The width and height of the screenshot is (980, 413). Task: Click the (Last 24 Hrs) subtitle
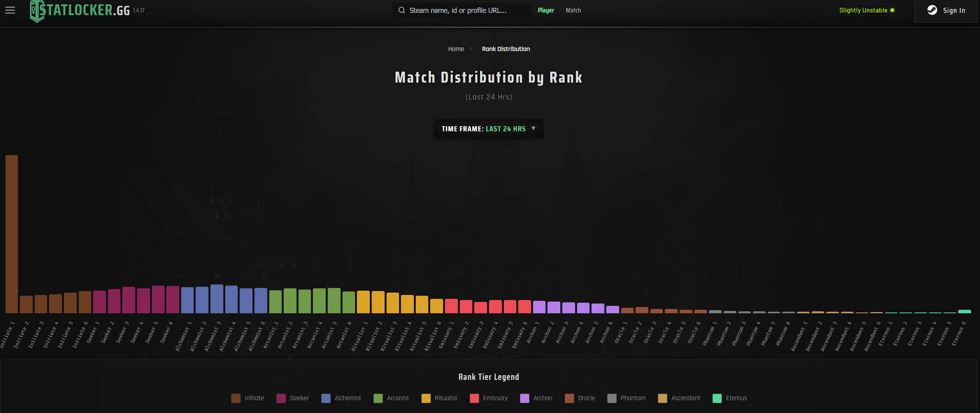[489, 97]
